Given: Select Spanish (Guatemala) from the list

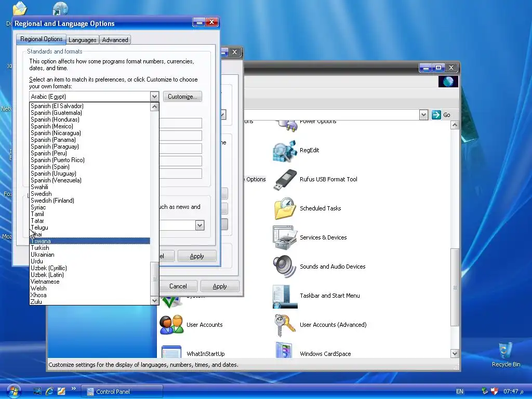Looking at the screenshot, I should [x=90, y=113].
